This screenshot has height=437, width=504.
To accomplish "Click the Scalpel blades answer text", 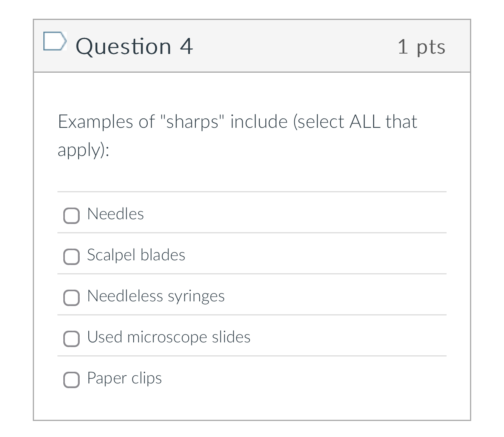I will click(136, 255).
